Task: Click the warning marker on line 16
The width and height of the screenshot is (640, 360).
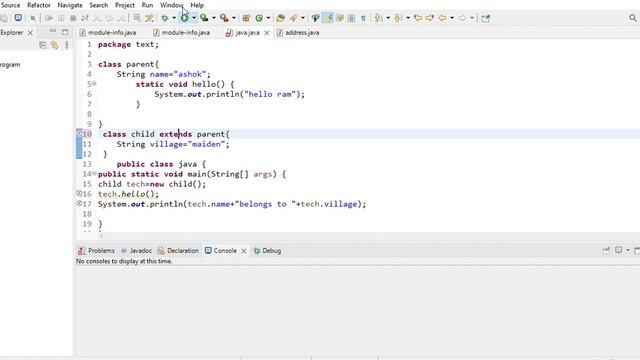Action: [x=80, y=193]
